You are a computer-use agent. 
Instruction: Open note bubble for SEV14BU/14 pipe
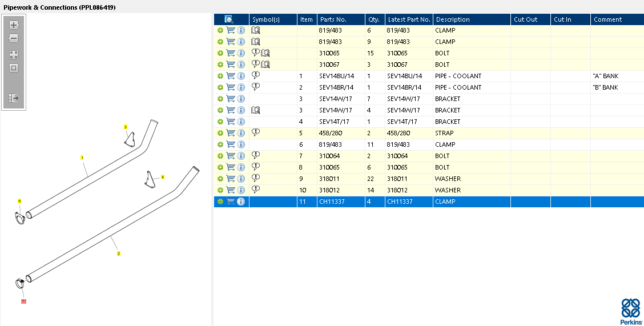pyautogui.click(x=256, y=75)
